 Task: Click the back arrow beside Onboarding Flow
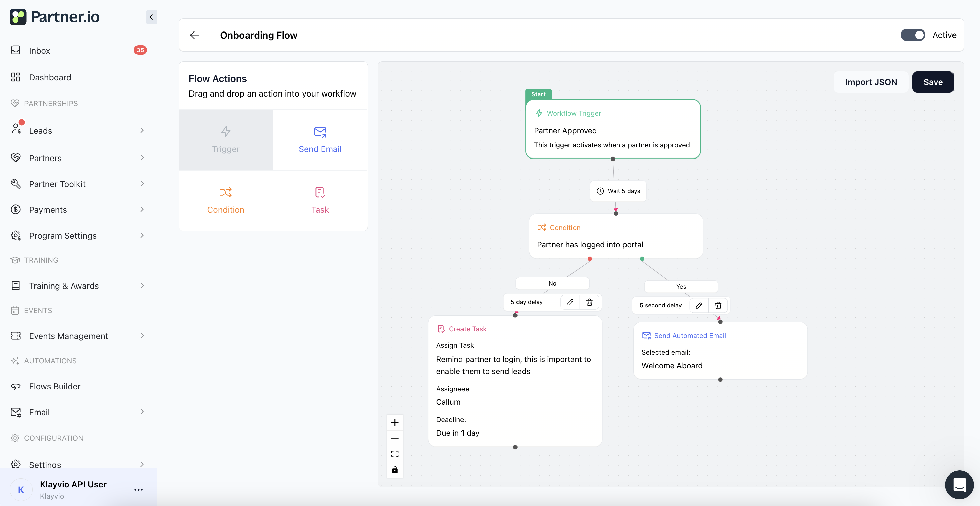195,35
